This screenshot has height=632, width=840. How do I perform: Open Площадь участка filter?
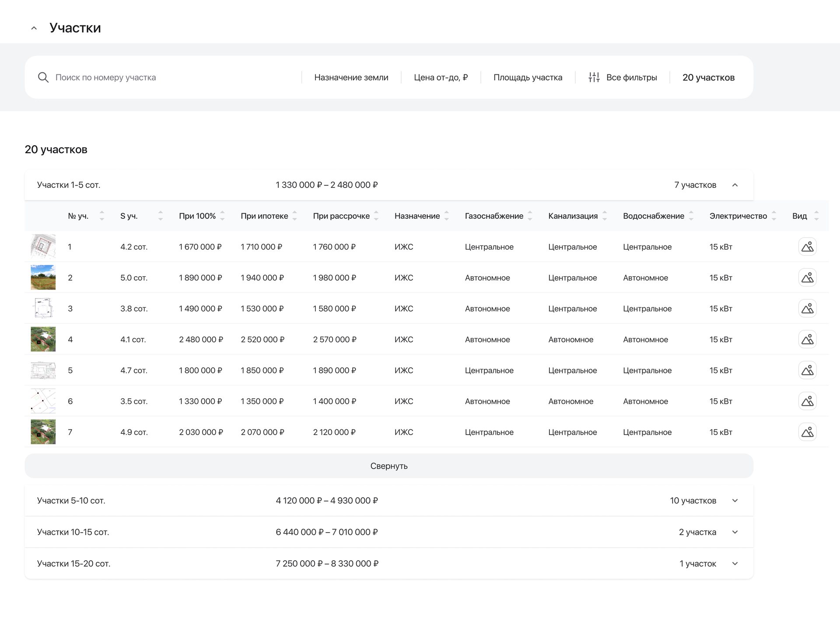pyautogui.click(x=528, y=77)
